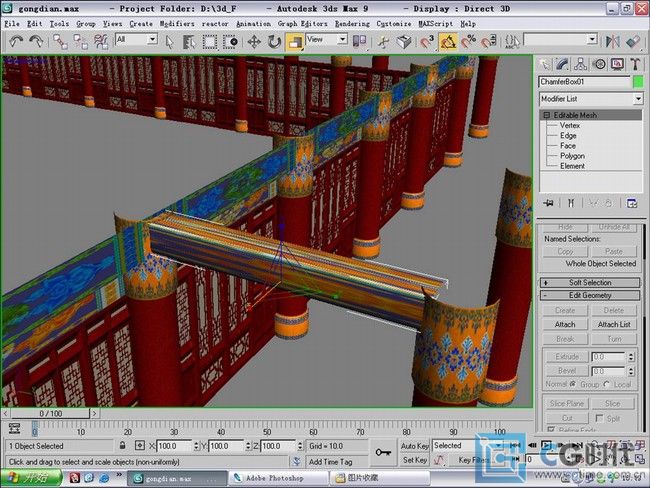Click the Redo arrow icon
This screenshot has height=488, width=650.
tap(36, 41)
